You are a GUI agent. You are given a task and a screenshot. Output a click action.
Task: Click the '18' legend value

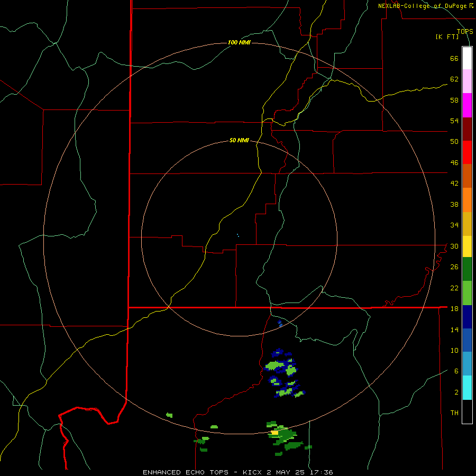(x=454, y=308)
